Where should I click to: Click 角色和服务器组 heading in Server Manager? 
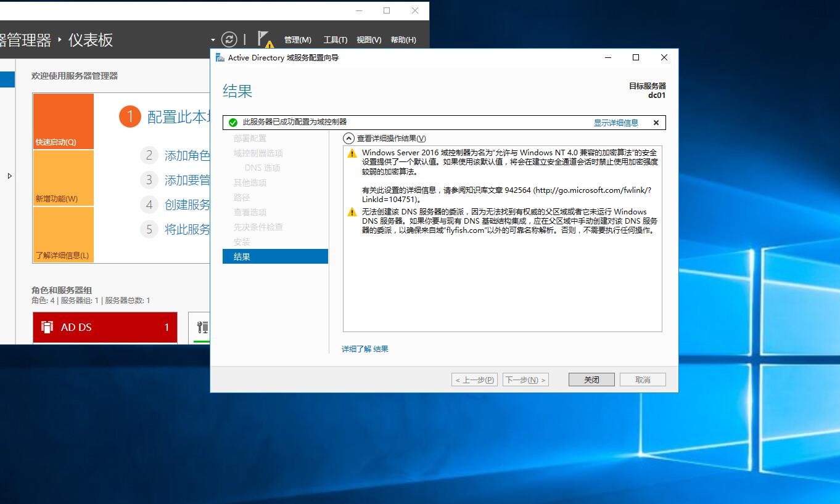62,290
